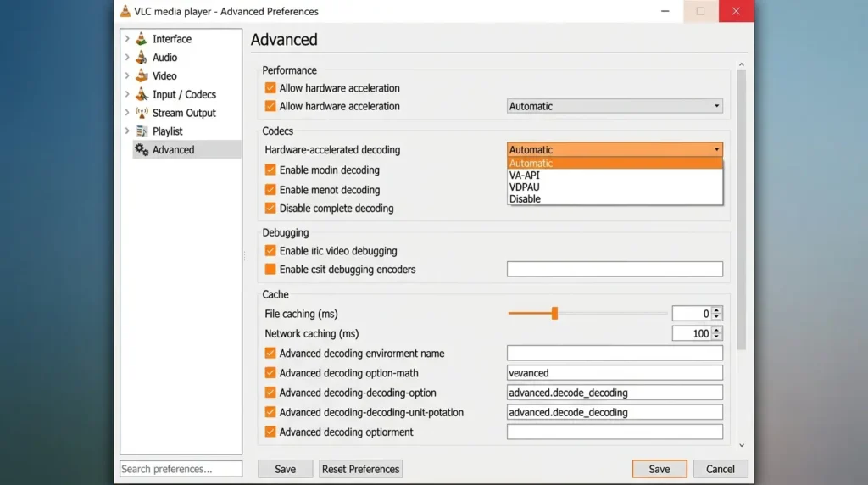Click the File caching slider handle
Viewport: 868px width, 485px height.
tap(554, 314)
